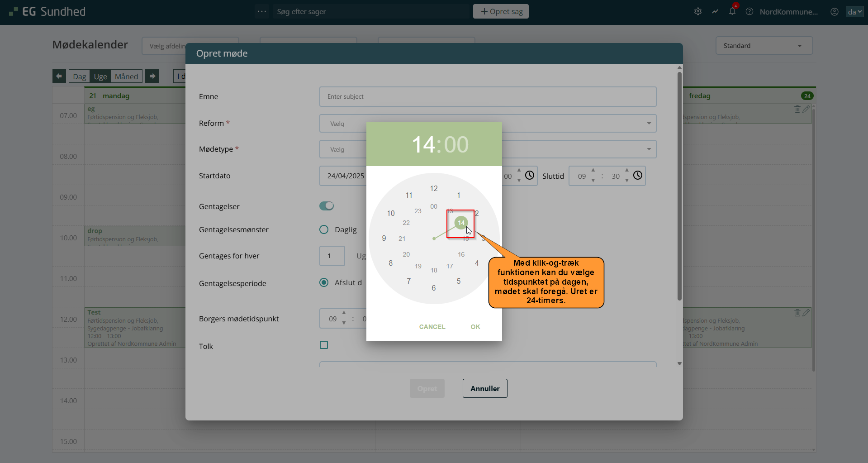Click the Sluttid clock icon

[x=638, y=176]
